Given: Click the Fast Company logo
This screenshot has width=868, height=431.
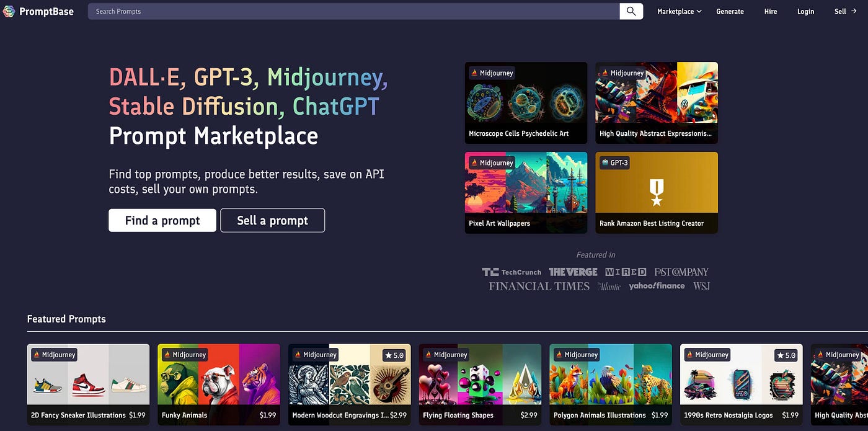Looking at the screenshot, I should coord(681,272).
